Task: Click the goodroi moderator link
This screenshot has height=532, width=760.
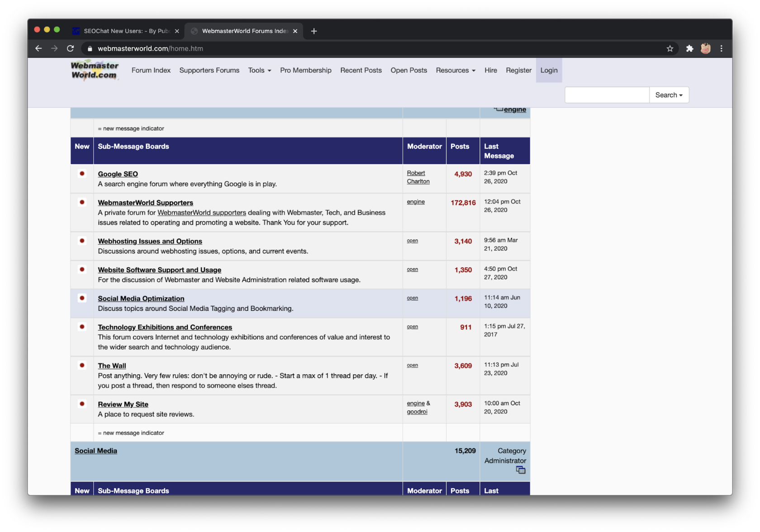Action: coord(417,412)
